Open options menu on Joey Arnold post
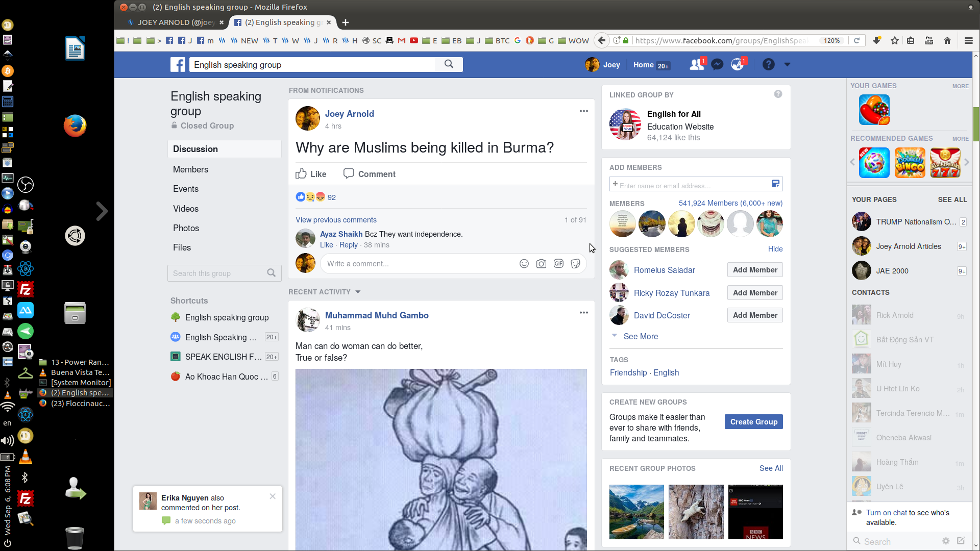Image resolution: width=980 pixels, height=551 pixels. click(584, 111)
